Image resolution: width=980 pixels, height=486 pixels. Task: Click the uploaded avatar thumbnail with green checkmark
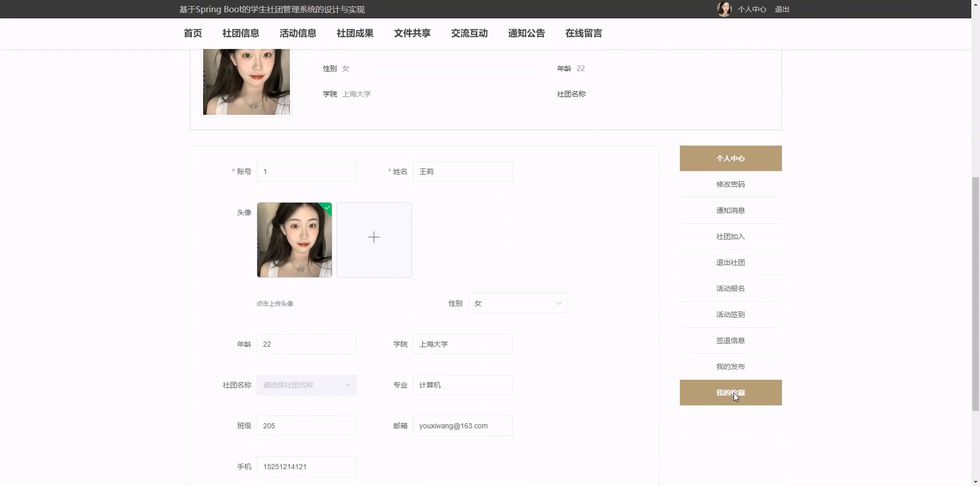[294, 239]
